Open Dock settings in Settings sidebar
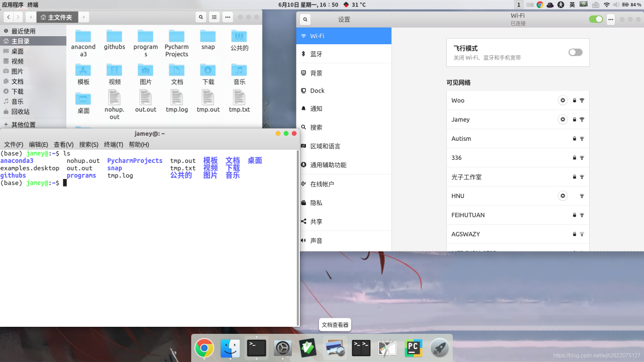The width and height of the screenshot is (644, 362). [x=344, y=90]
